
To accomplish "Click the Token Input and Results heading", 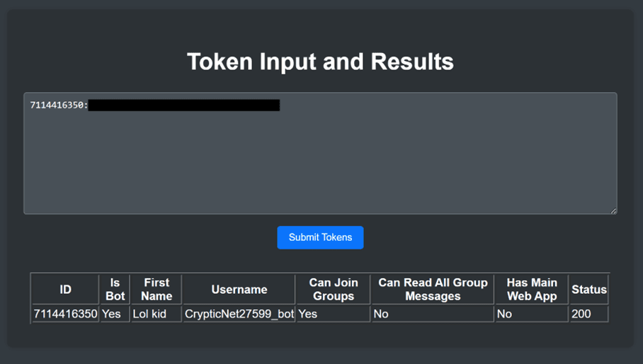I will 320,62.
